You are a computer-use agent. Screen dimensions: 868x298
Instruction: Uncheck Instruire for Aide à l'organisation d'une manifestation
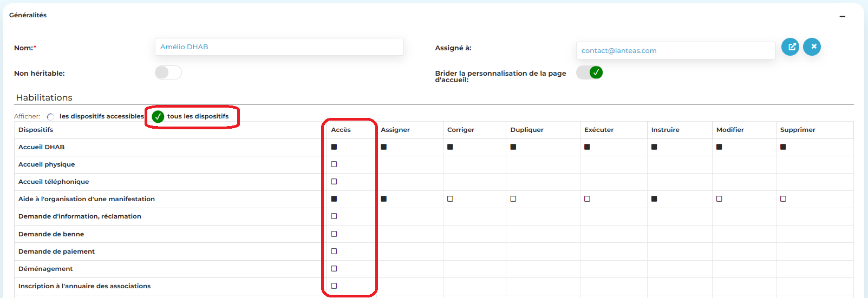(x=654, y=199)
